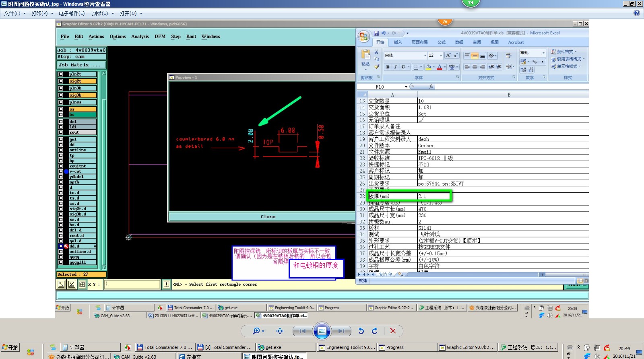
Task: Open the 电子邮件(E) menu
Action: (x=72, y=13)
